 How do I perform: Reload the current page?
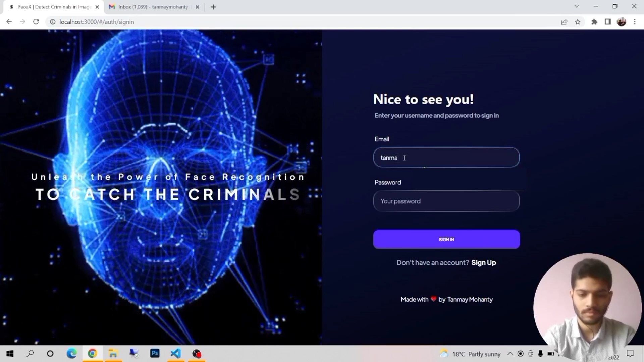(36, 22)
